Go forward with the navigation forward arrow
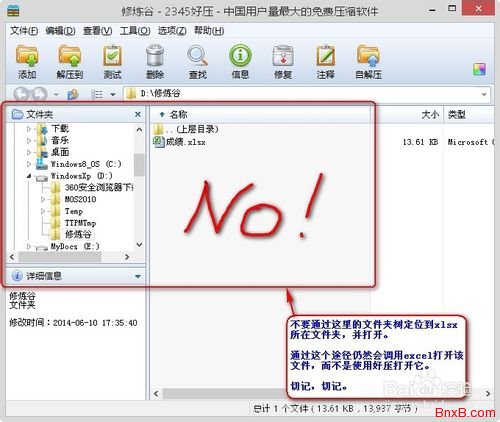 pyautogui.click(x=39, y=94)
